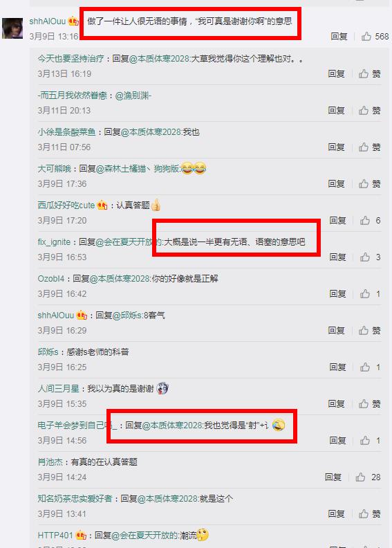Open the @渔别渊- mention link

[133, 95]
